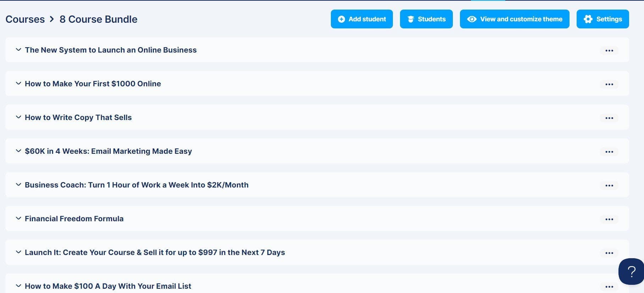Expand The New System to Launch an Online Business

18,50
